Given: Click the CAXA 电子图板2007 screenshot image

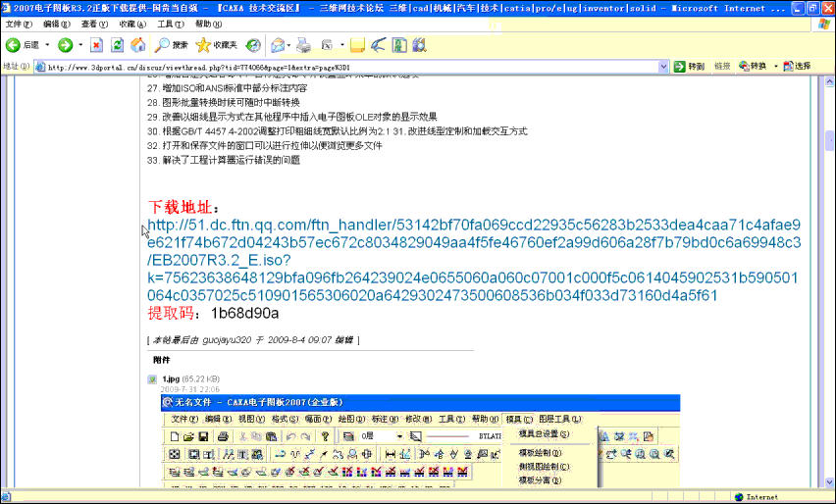Looking at the screenshot, I should (x=421, y=441).
